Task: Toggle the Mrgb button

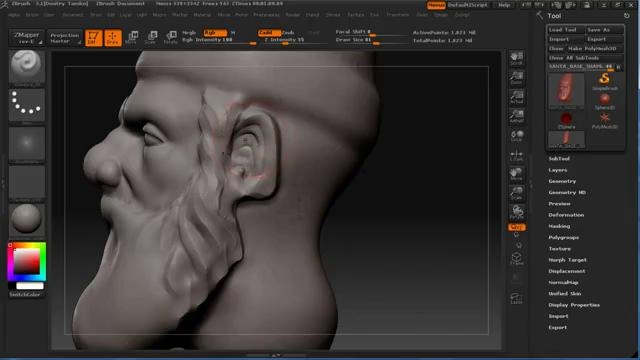Action: pyautogui.click(x=189, y=32)
